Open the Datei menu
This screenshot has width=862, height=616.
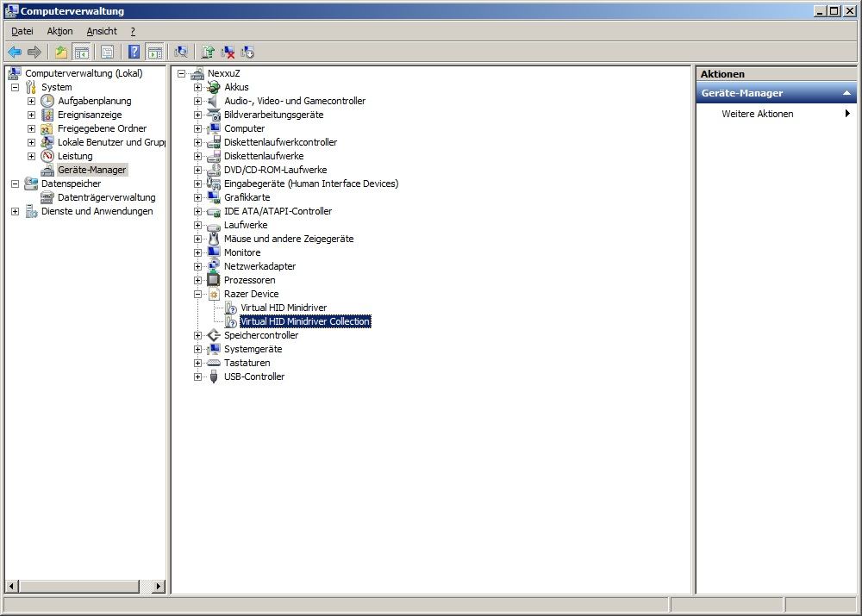pos(22,31)
